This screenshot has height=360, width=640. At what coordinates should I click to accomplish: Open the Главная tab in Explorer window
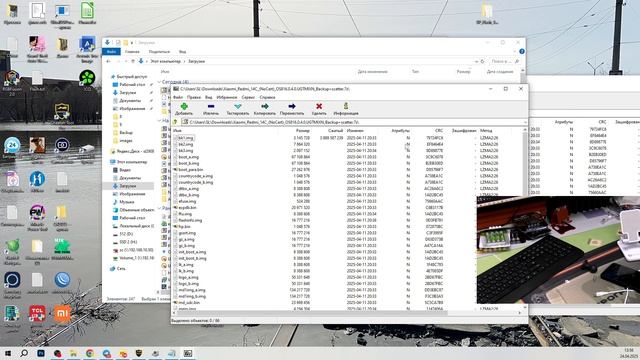[132, 51]
